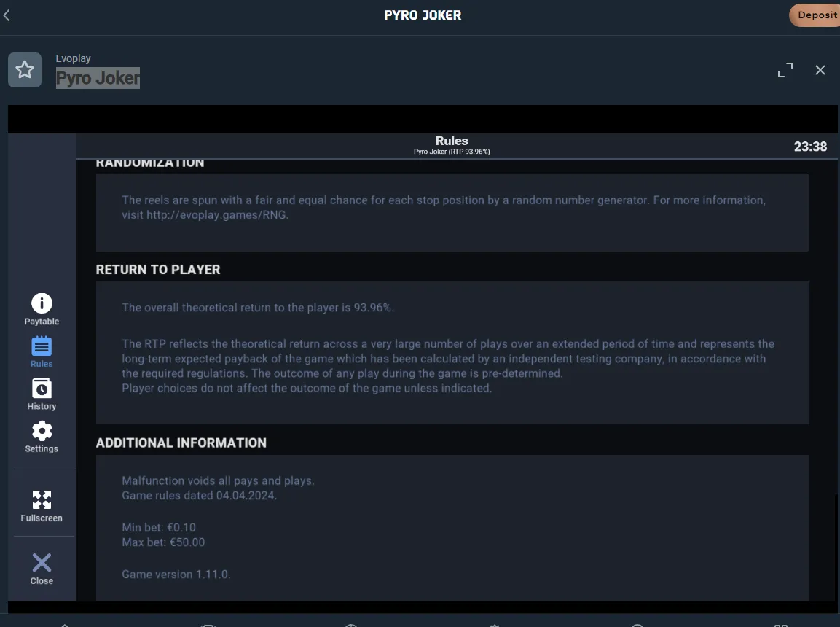This screenshot has width=840, height=627.
Task: Click the theoretical return 93.96% sentence
Action: tap(258, 308)
